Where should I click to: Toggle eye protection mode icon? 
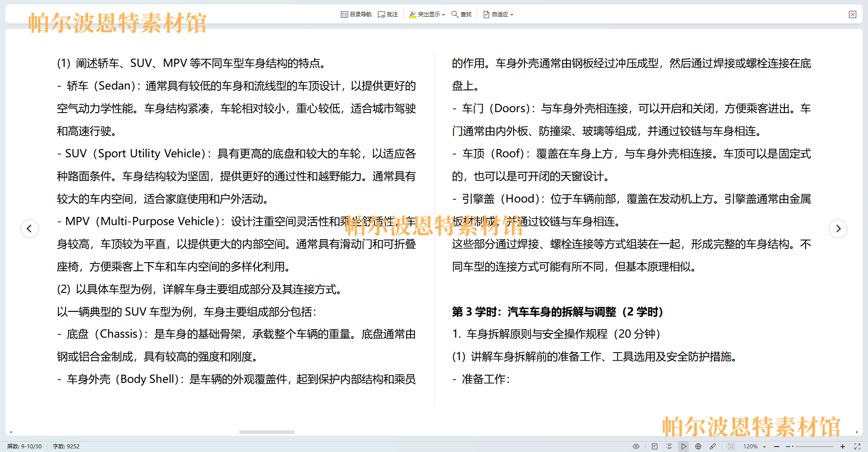click(x=636, y=446)
